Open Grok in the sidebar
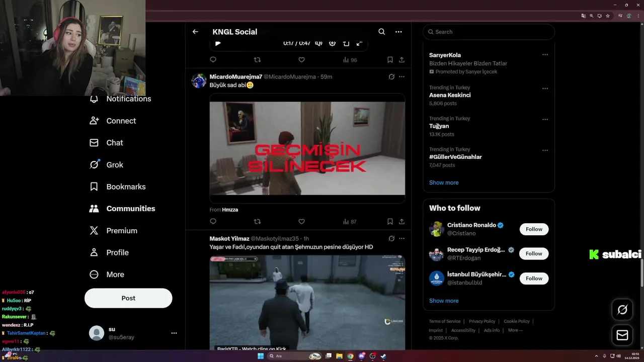Image resolution: width=644 pixels, height=362 pixels. click(x=106, y=165)
